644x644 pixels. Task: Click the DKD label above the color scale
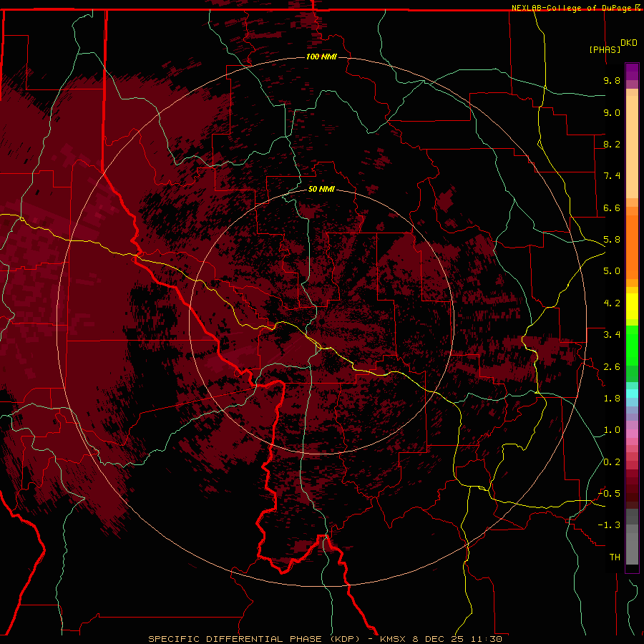tap(629, 43)
